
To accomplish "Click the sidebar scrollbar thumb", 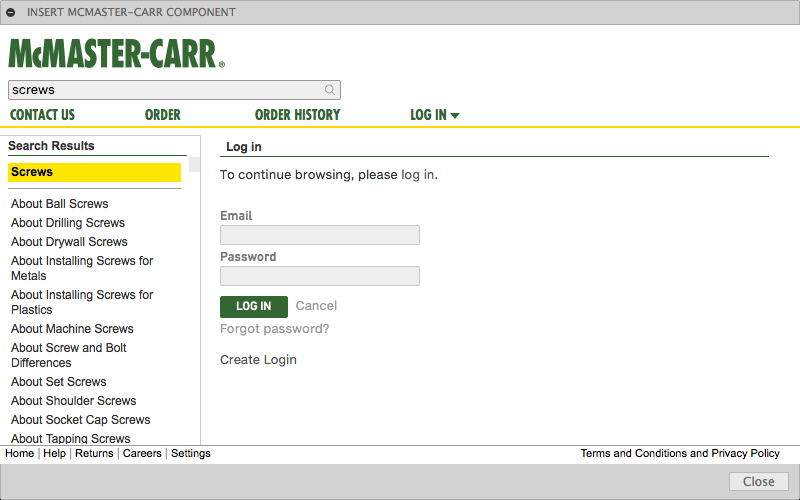I will coord(194,164).
